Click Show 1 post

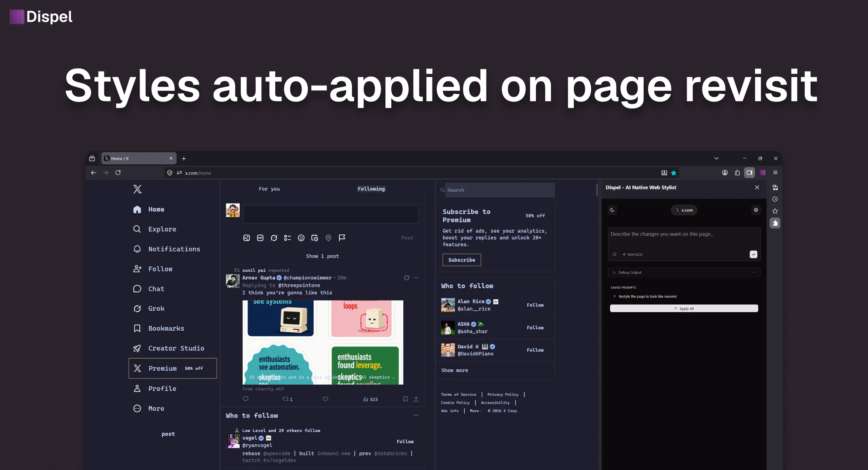pos(322,256)
